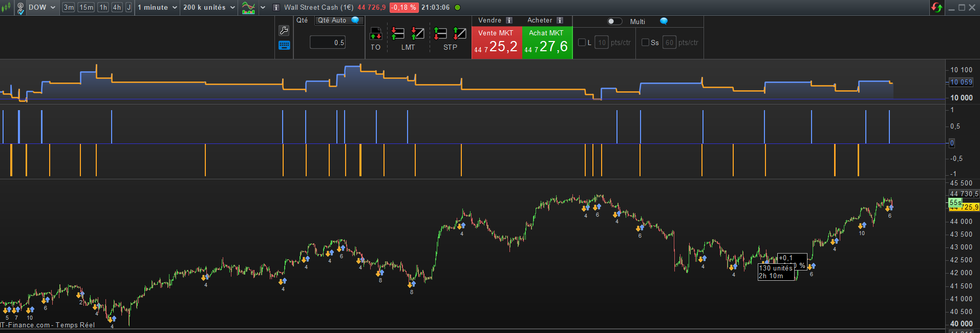Open trading settings wrench icon
Screen dimensions: 980x333
[284, 31]
